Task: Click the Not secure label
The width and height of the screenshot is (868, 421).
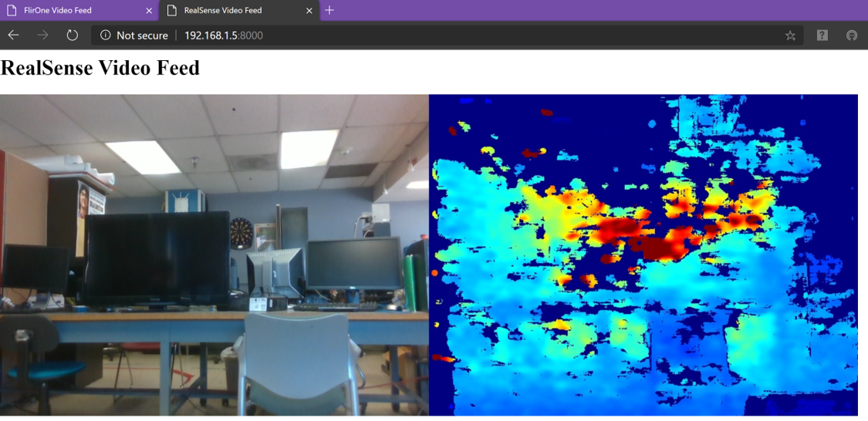Action: coord(142,35)
